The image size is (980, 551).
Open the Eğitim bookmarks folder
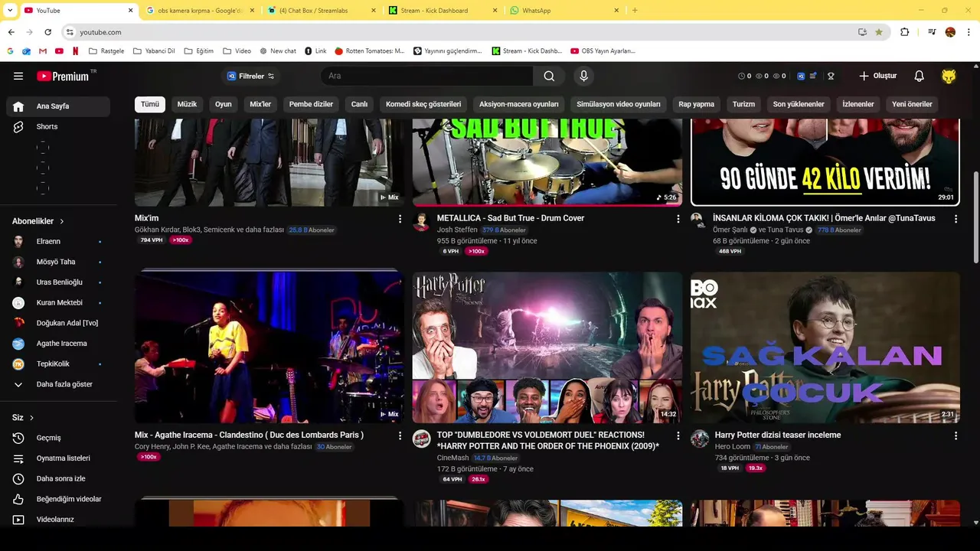[199, 51]
